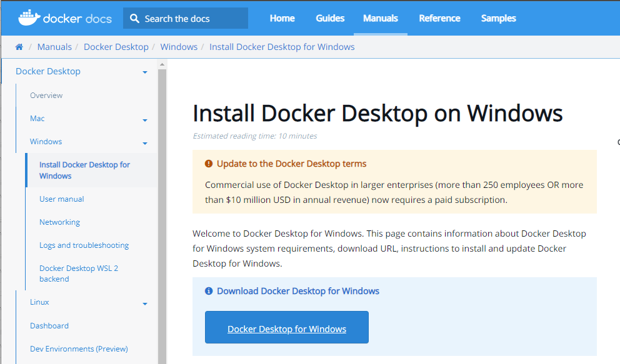Expand the Linux sidebar section arrow
The height and width of the screenshot is (364, 620).
click(145, 303)
